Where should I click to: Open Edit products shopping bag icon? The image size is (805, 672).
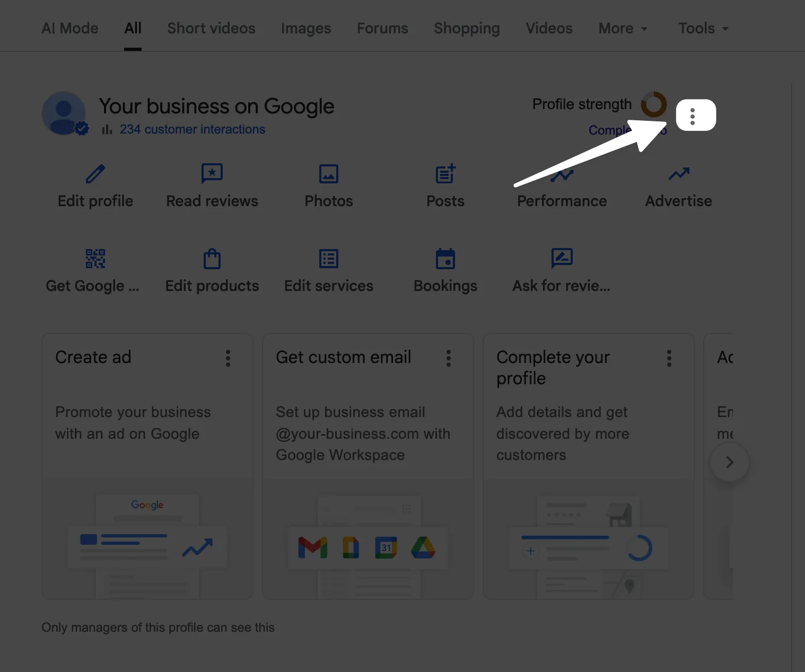click(212, 259)
